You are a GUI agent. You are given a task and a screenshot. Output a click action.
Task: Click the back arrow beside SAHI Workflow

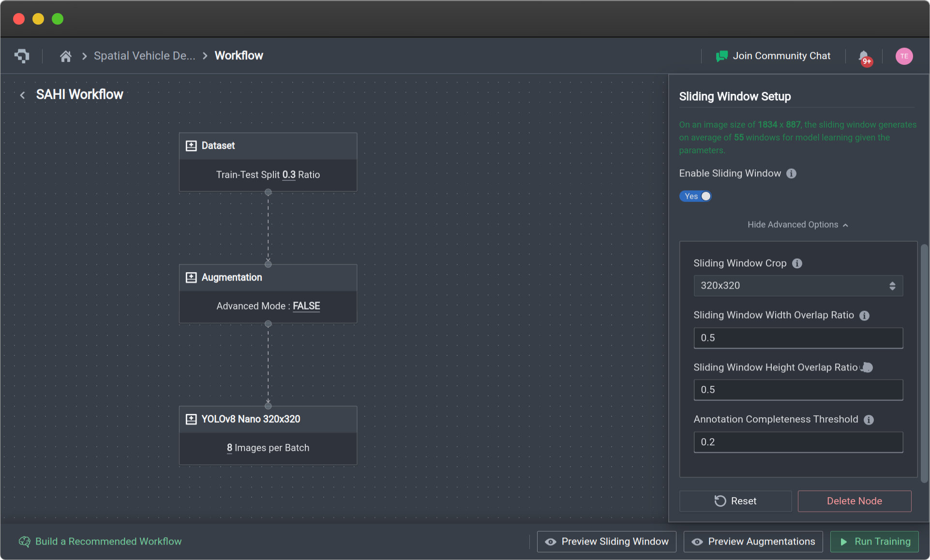(23, 95)
